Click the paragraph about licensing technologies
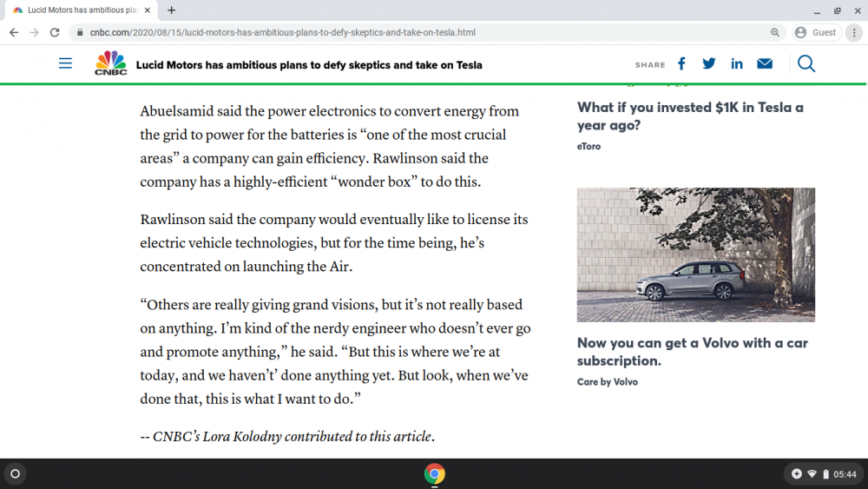This screenshot has width=868, height=489. (334, 243)
